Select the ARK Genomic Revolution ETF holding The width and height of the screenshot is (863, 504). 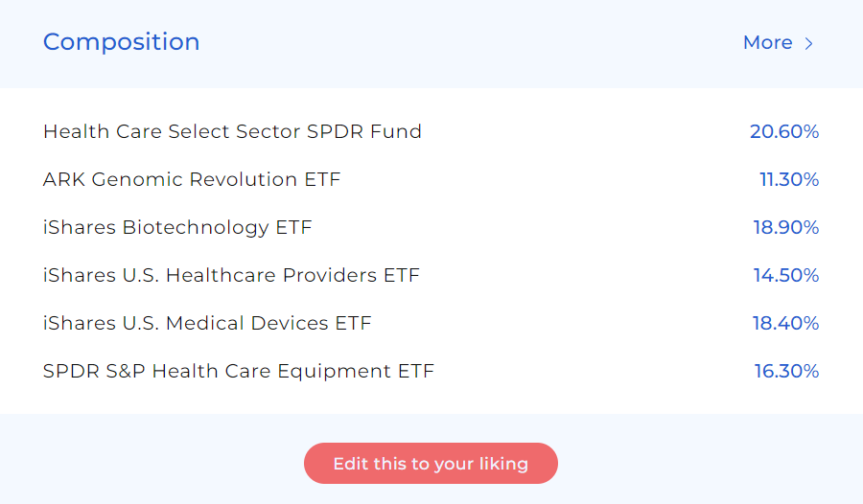(192, 179)
